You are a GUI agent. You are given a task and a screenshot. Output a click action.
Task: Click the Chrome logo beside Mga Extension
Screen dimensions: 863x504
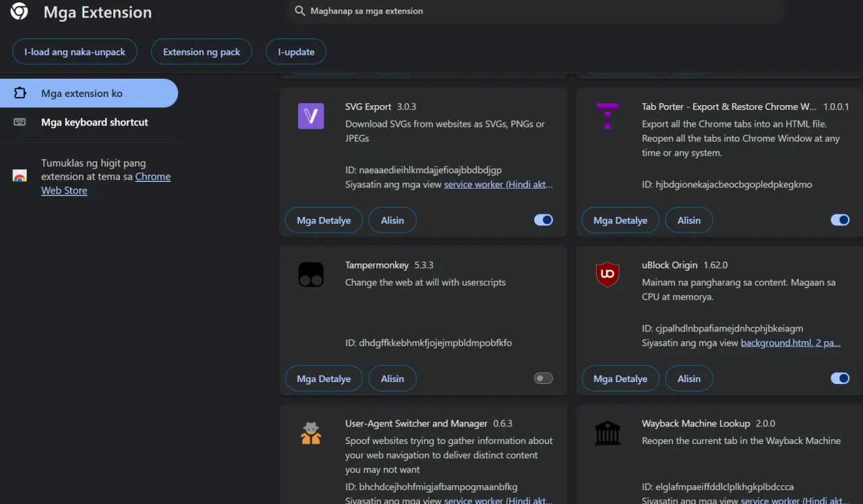[x=19, y=11]
